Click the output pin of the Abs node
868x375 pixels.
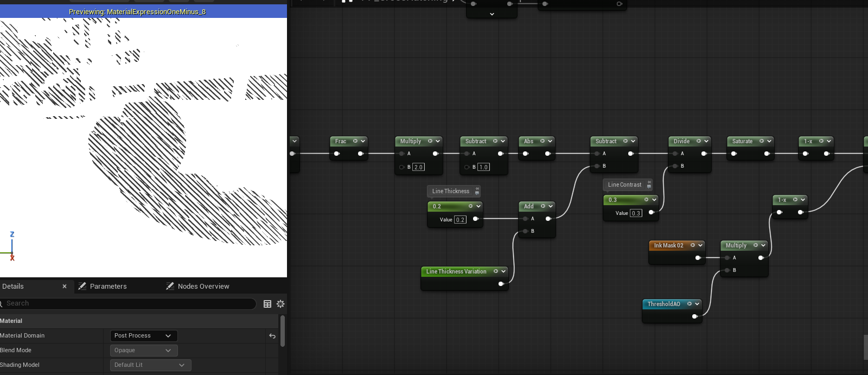548,154
